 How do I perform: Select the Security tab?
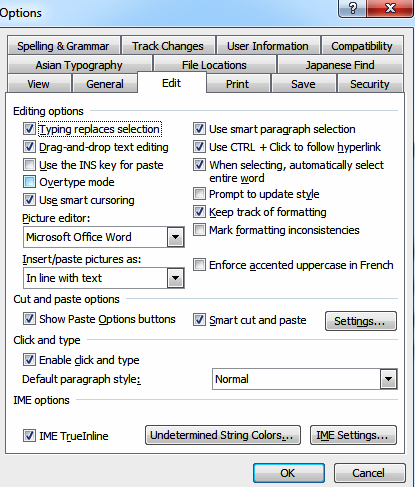coord(370,84)
